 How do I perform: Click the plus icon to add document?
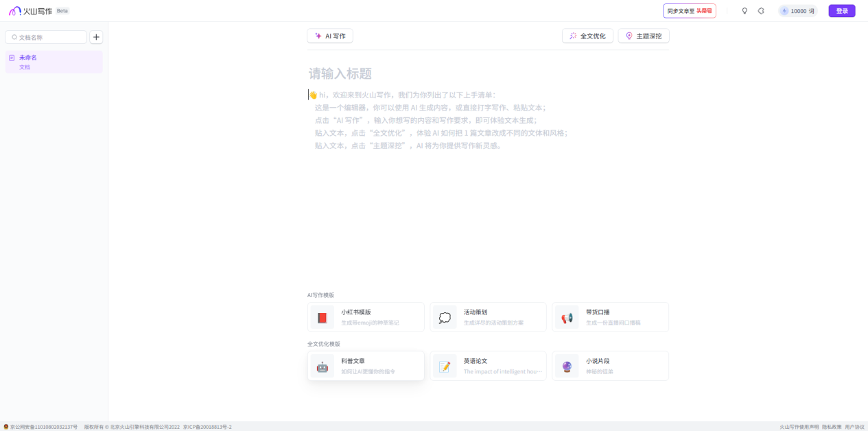(96, 37)
